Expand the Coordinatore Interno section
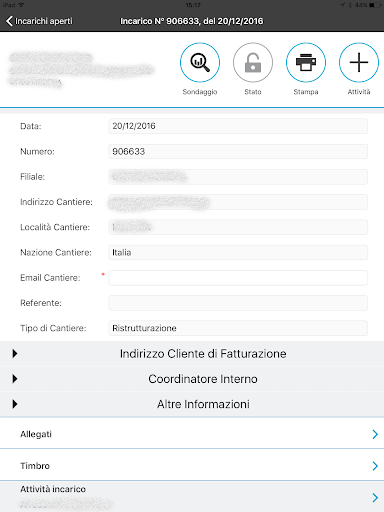The image size is (384, 512). point(192,379)
